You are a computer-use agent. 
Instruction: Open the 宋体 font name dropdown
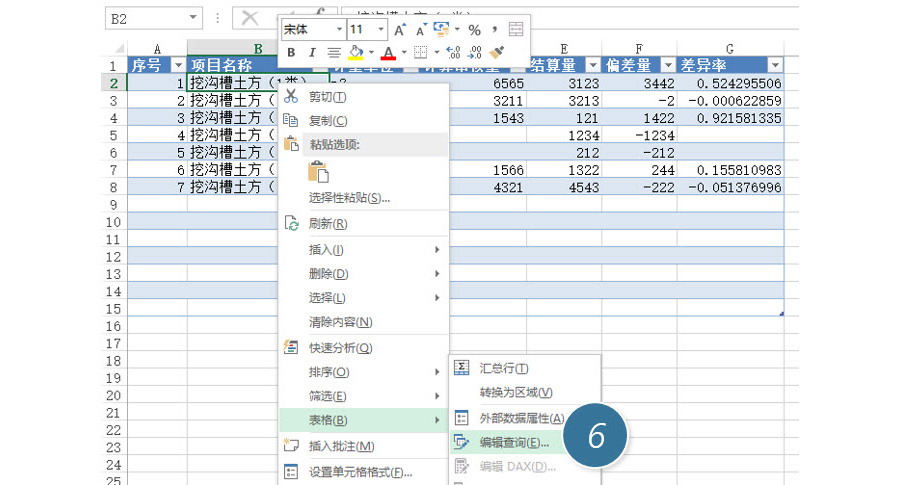pos(339,29)
